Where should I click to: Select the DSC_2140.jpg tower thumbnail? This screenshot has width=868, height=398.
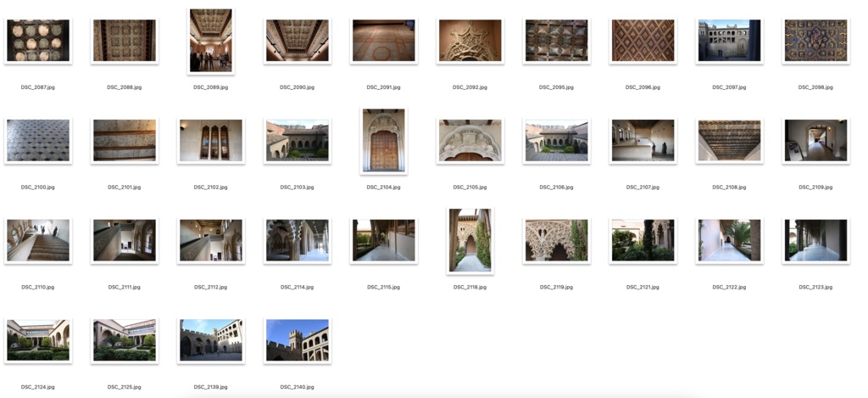click(x=298, y=339)
